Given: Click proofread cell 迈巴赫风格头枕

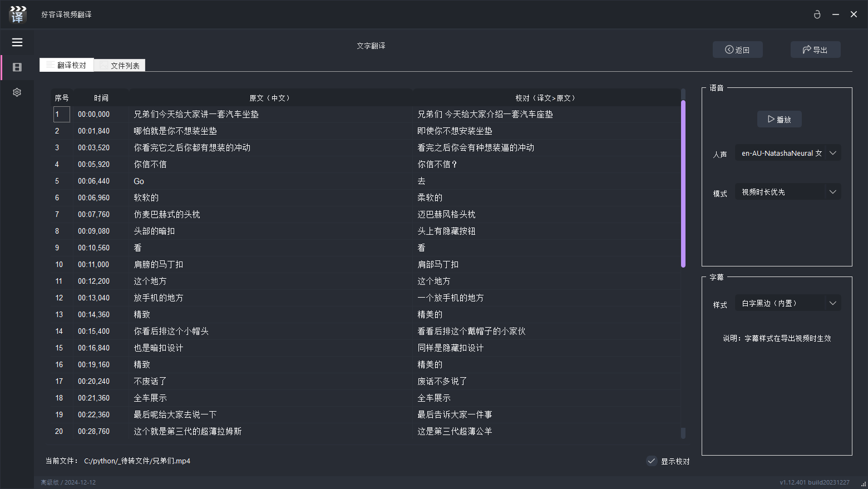Looking at the screenshot, I should (446, 214).
